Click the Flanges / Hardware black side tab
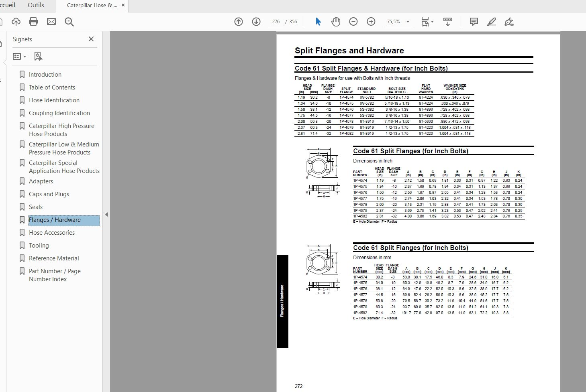This screenshot has height=392, width=586. point(282,301)
